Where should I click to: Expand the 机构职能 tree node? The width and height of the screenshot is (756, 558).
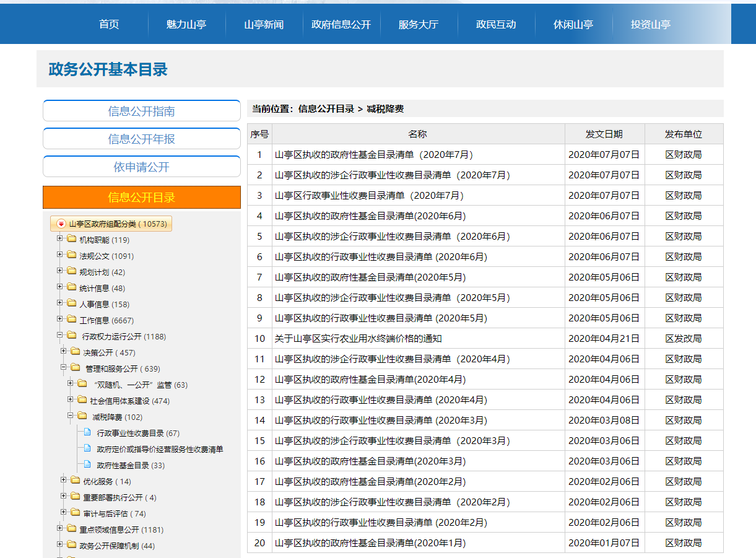pyautogui.click(x=60, y=238)
